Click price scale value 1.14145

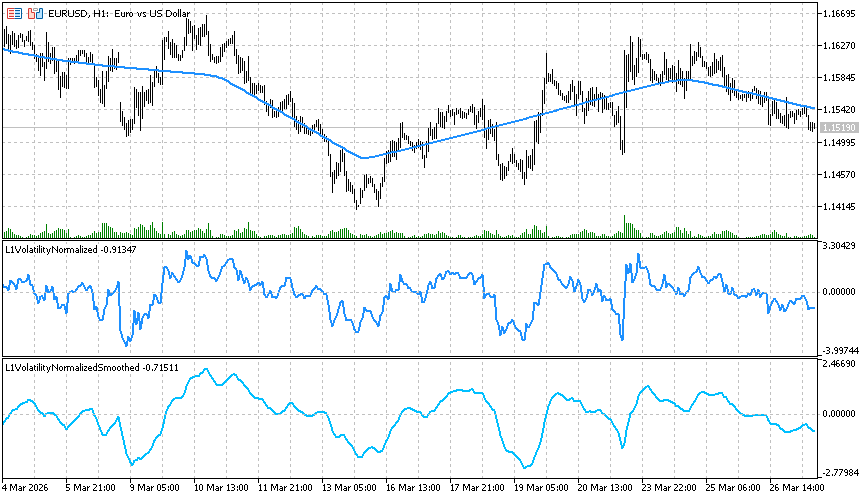coord(839,207)
